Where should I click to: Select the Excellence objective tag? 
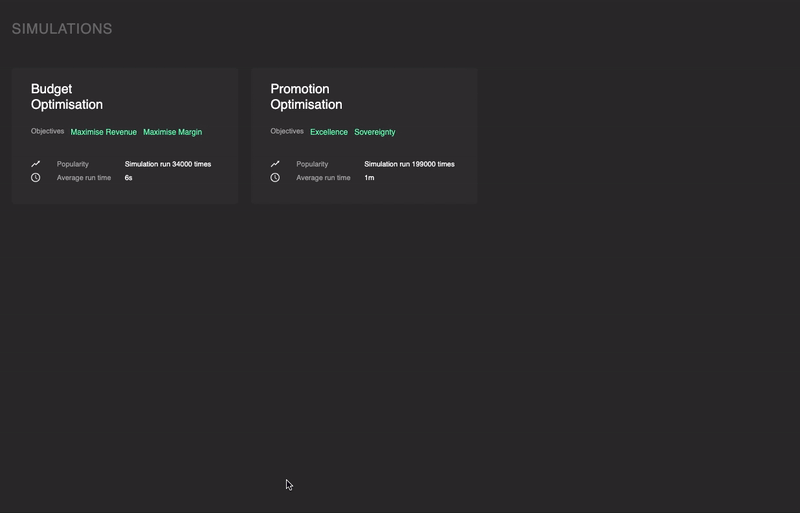click(329, 132)
